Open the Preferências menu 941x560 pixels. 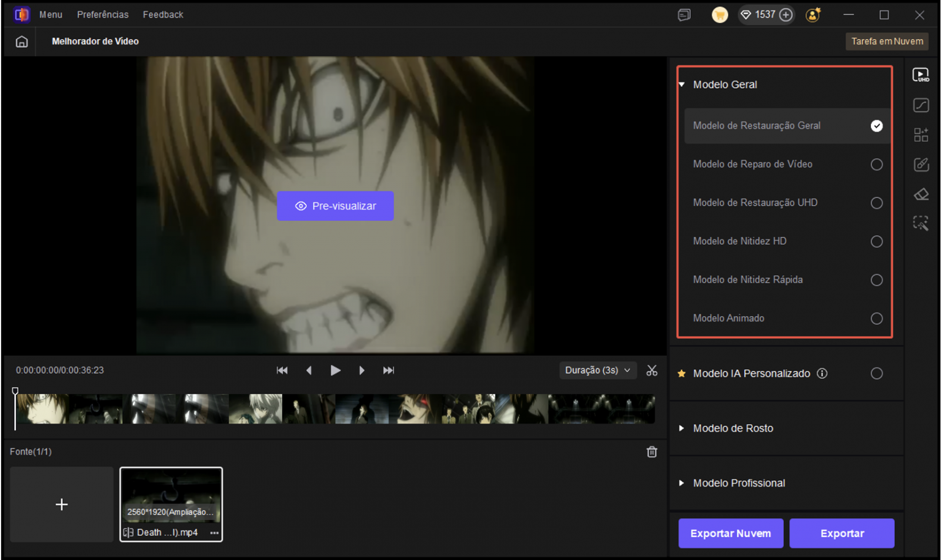102,15
